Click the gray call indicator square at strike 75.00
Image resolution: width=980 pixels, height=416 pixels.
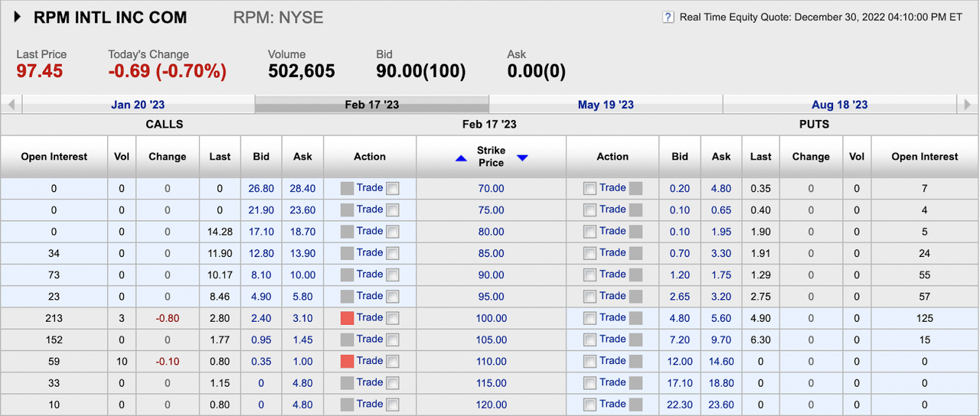347,210
